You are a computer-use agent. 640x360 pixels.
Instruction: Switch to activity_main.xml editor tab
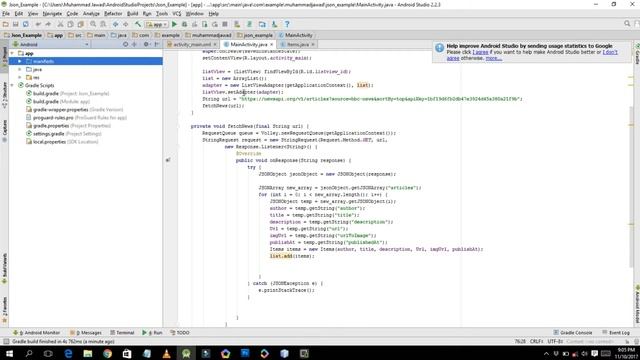pos(192,44)
